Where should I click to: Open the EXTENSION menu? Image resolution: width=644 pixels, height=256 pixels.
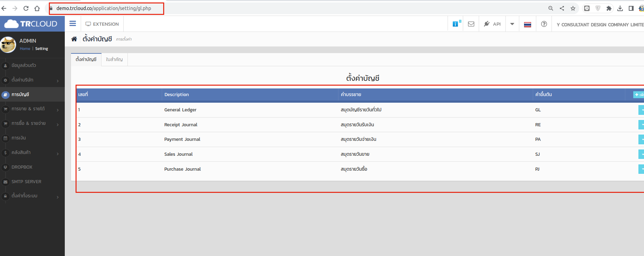102,24
